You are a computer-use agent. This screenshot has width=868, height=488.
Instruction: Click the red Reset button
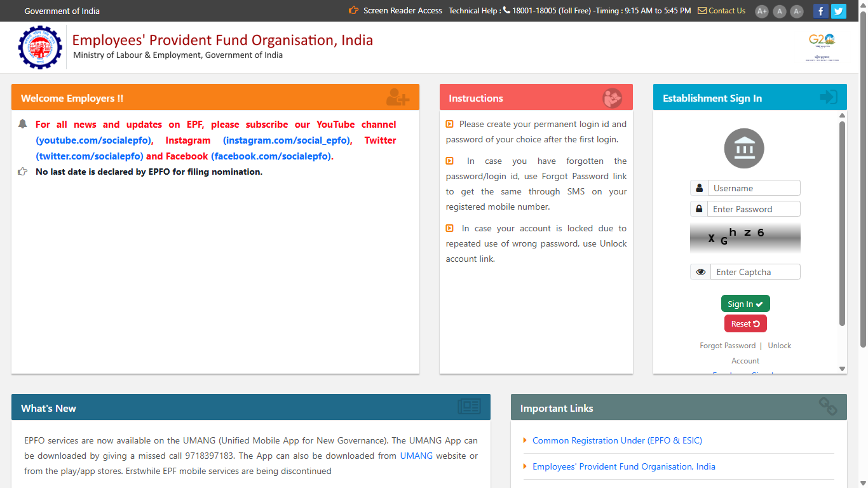[745, 323]
